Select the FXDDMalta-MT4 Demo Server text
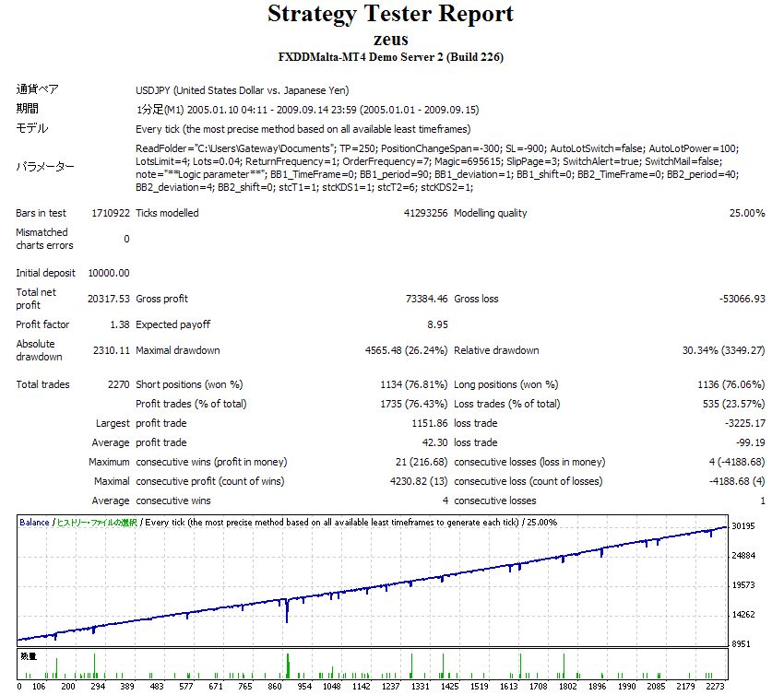 [390, 57]
